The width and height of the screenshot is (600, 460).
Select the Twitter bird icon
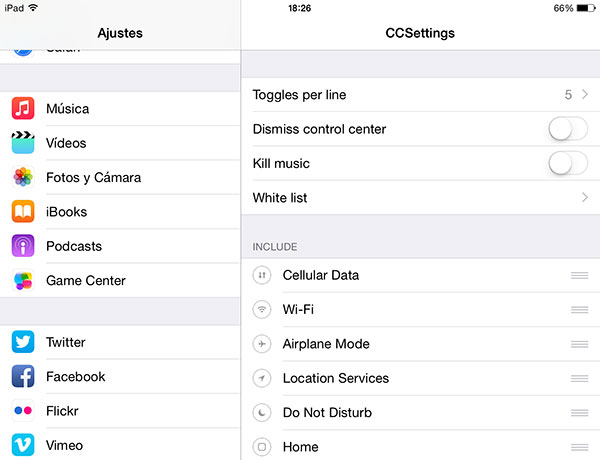23,343
